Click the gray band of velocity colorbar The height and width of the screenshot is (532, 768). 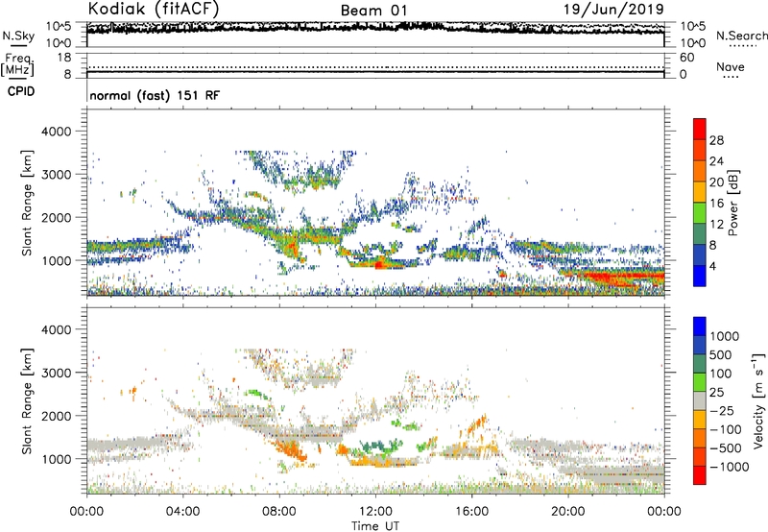click(700, 401)
